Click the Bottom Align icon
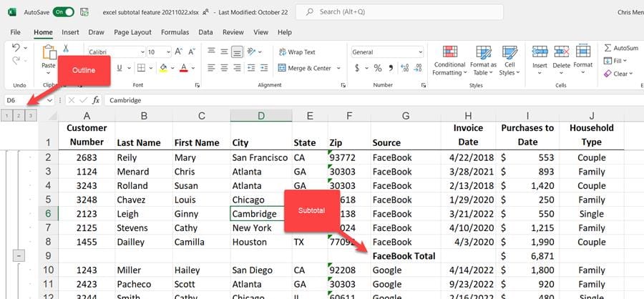 point(237,52)
